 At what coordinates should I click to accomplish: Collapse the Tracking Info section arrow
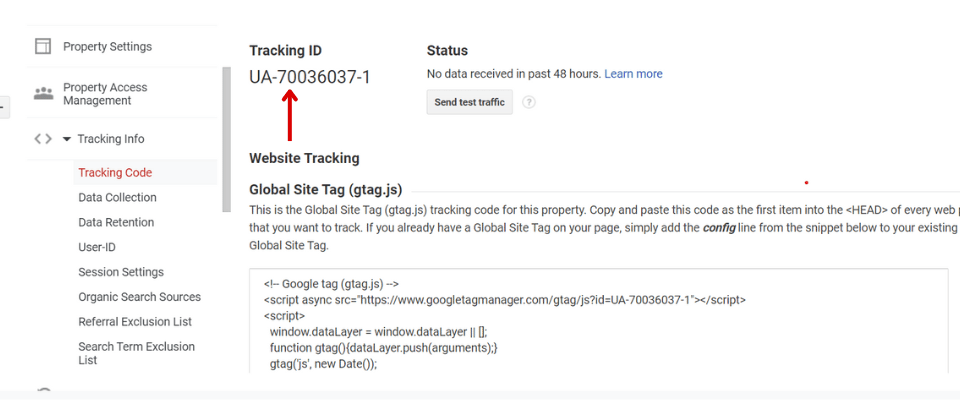pyautogui.click(x=67, y=139)
